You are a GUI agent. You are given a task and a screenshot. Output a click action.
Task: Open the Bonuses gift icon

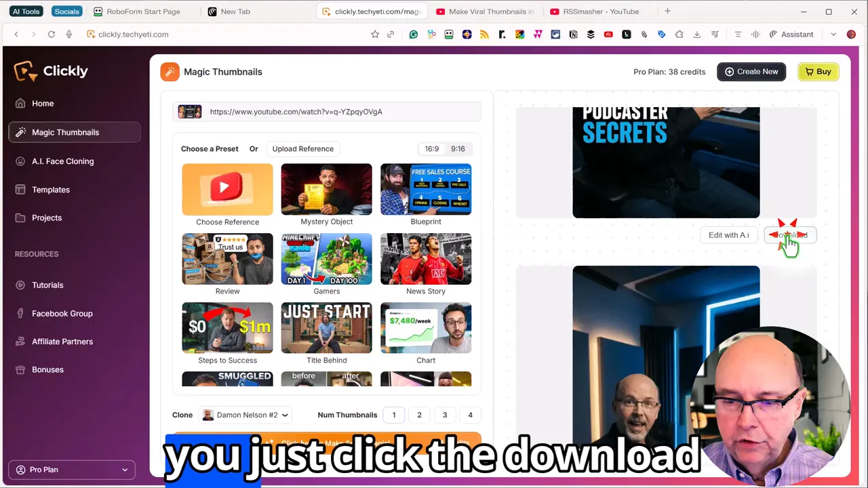click(x=20, y=369)
